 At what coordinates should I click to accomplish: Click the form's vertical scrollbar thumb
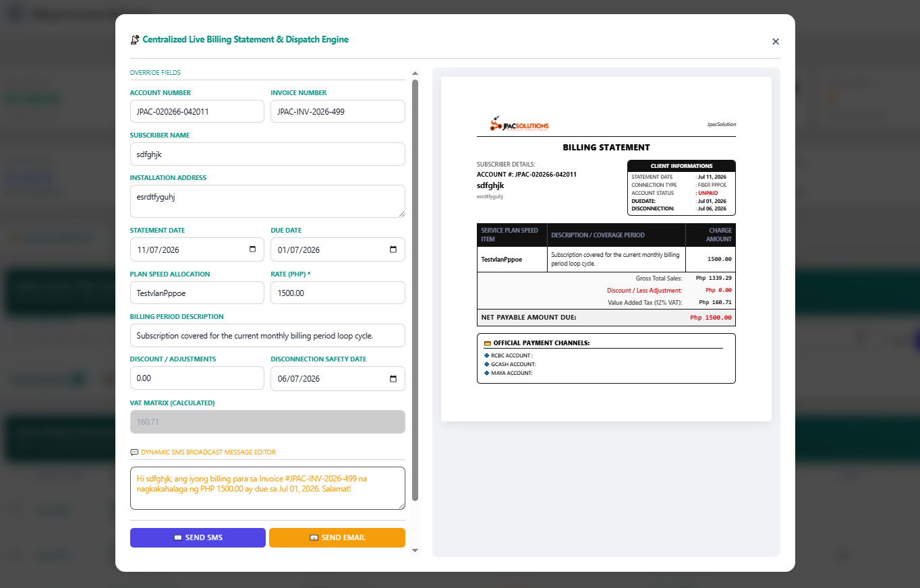[x=415, y=290]
